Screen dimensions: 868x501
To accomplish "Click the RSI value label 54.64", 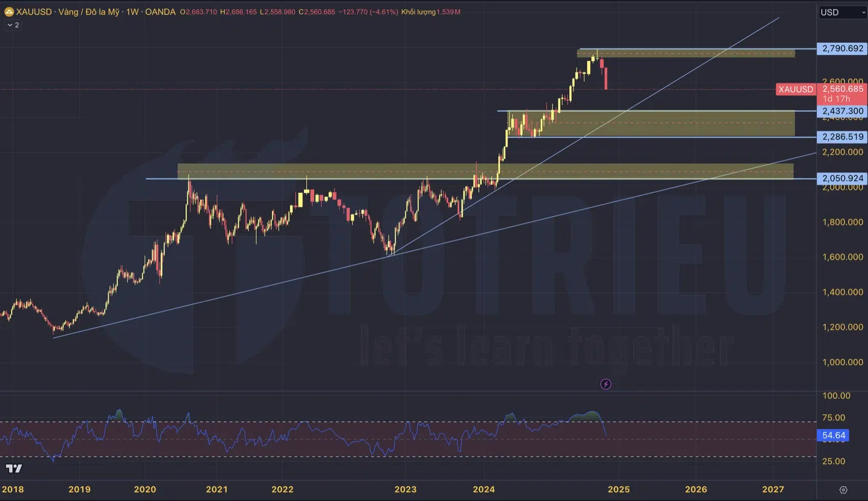I will pyautogui.click(x=833, y=435).
